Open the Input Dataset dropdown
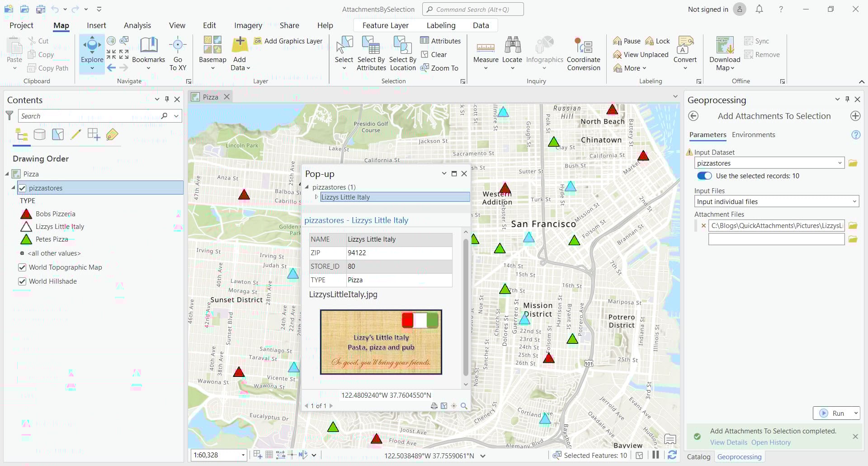 [x=840, y=163]
